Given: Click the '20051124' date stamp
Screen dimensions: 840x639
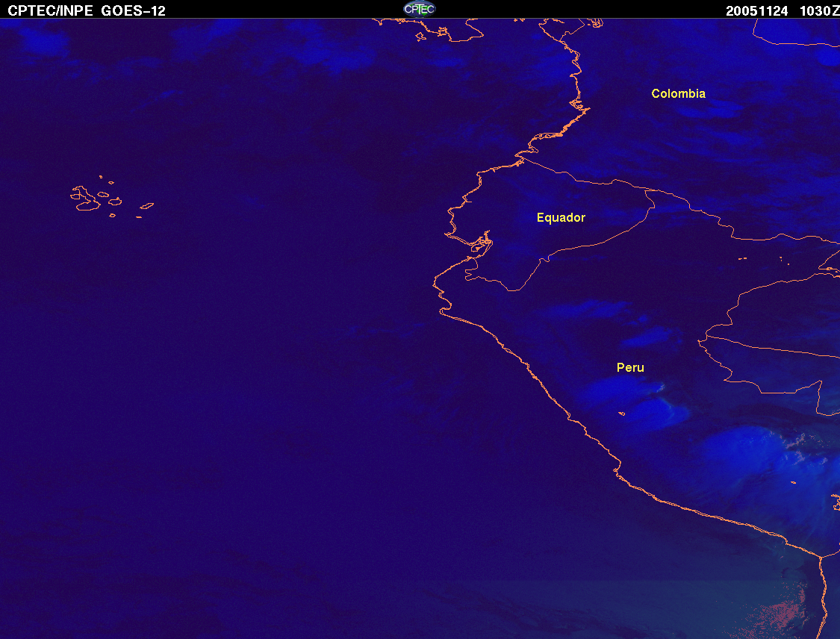Looking at the screenshot, I should 756,11.
